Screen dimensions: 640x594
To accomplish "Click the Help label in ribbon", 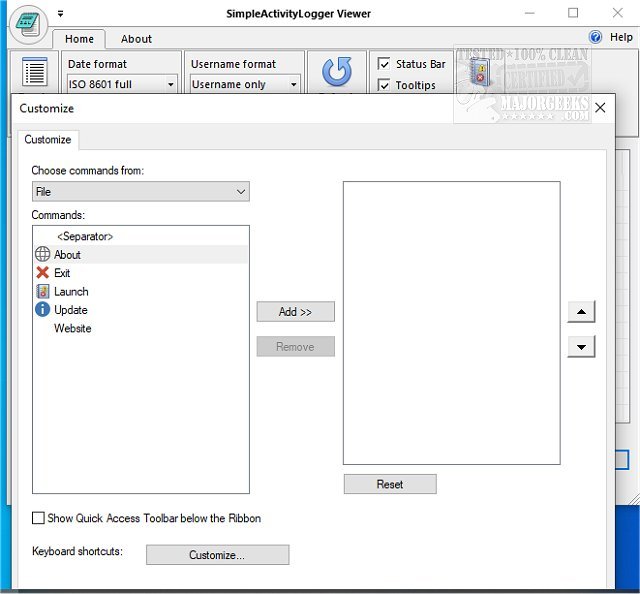I will [621, 37].
